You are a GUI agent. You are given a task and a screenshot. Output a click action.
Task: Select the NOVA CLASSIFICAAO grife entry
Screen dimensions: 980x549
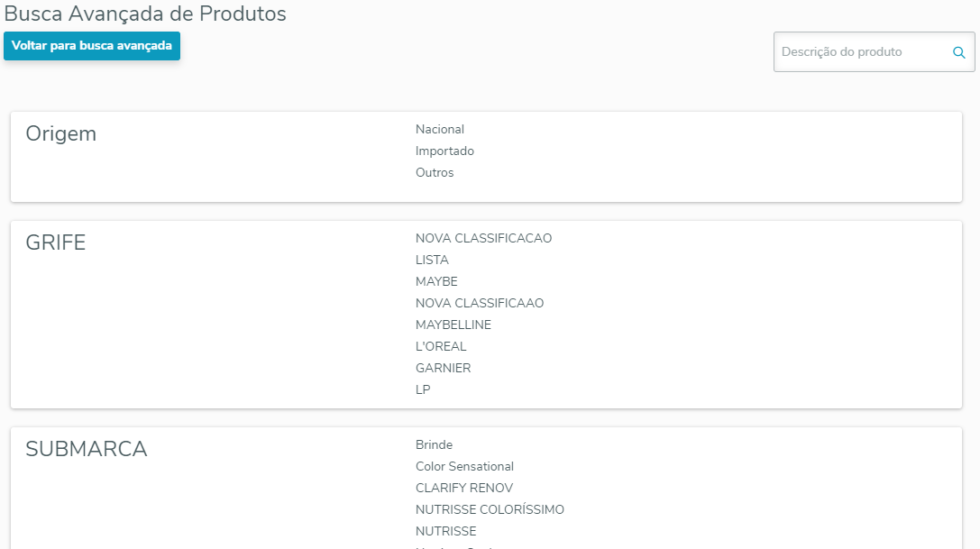coord(480,304)
